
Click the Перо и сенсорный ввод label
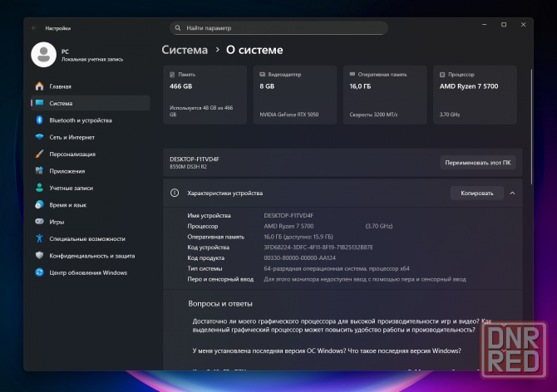point(220,279)
